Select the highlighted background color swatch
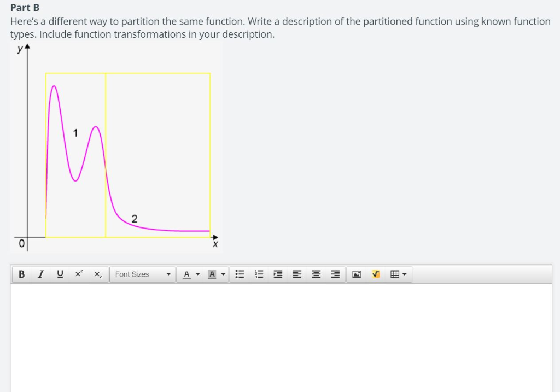This screenshot has width=560, height=392. pos(212,274)
